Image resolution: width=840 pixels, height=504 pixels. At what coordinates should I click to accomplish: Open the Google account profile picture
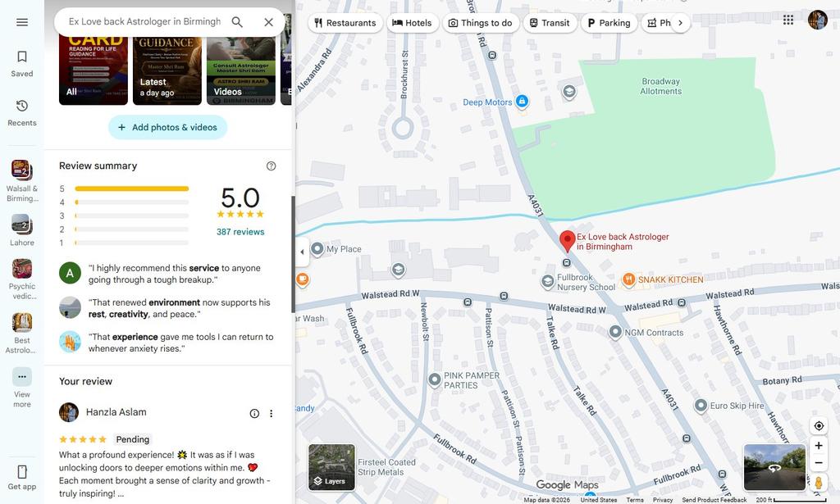[x=818, y=20]
